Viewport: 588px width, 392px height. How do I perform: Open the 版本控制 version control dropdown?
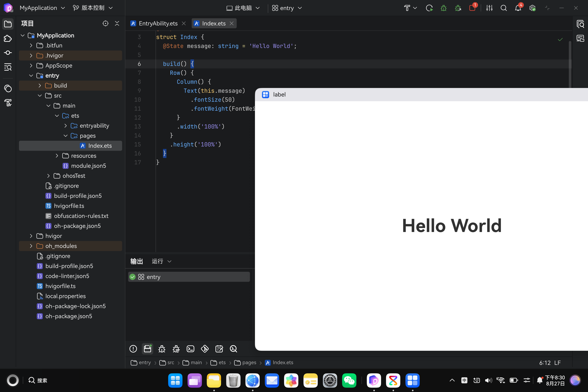click(x=93, y=8)
